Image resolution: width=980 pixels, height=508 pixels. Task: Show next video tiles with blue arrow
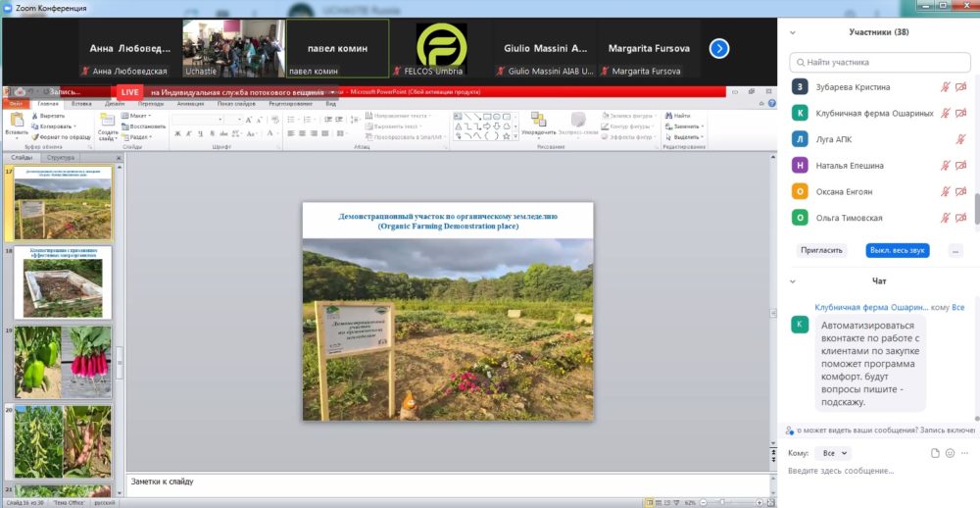pos(719,48)
